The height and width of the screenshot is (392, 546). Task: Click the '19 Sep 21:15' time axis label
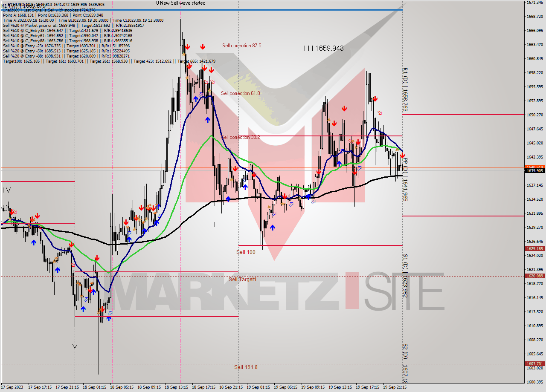pyautogui.click(x=395, y=388)
